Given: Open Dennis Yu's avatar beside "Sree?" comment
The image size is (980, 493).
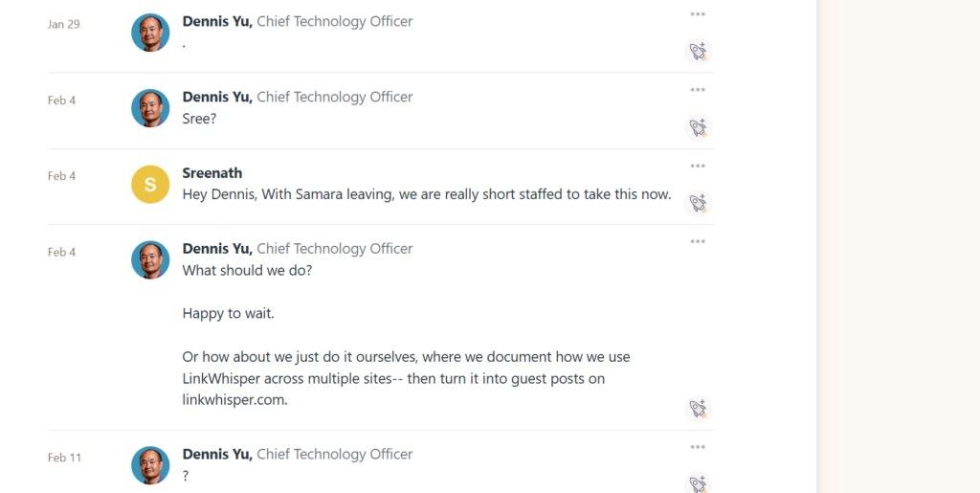Looking at the screenshot, I should [x=150, y=108].
